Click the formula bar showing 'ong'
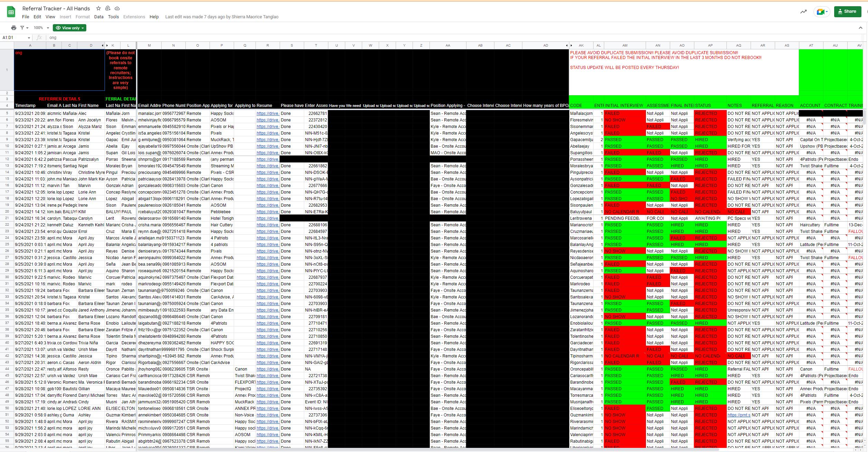868x452 pixels. [449, 38]
